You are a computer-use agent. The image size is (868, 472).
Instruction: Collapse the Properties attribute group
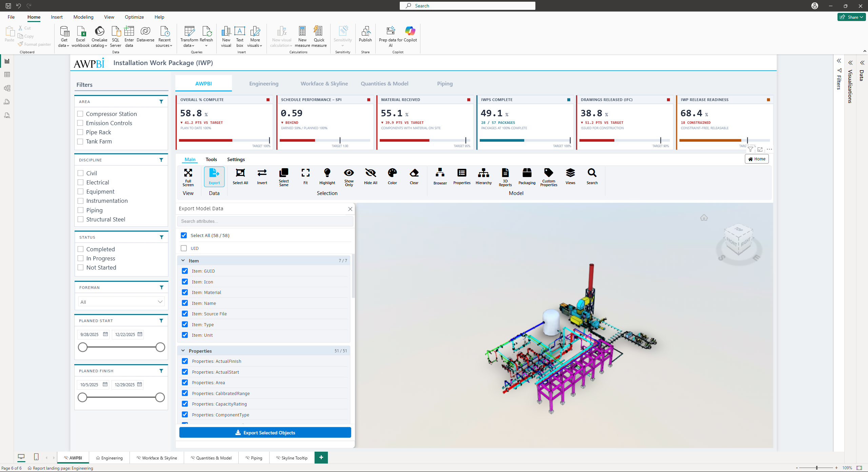coord(183,351)
